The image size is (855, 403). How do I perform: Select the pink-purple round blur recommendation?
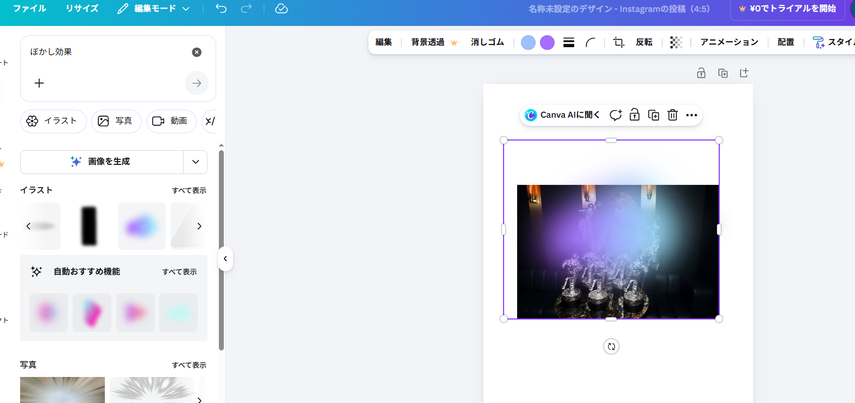(x=49, y=312)
